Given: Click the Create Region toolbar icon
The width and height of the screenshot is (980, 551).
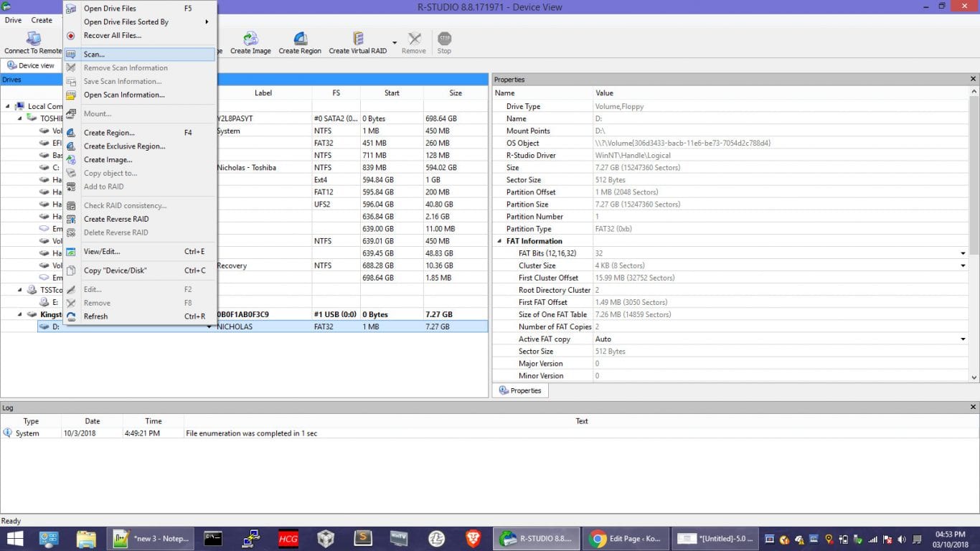Looking at the screenshot, I should [x=300, y=39].
